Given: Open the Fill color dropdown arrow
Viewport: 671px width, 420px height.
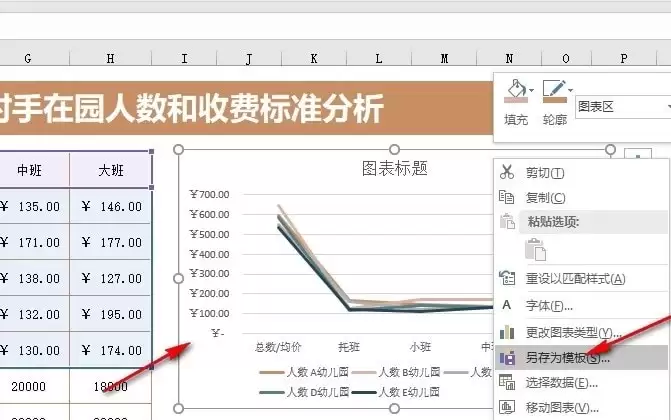Looking at the screenshot, I should pos(531,90).
